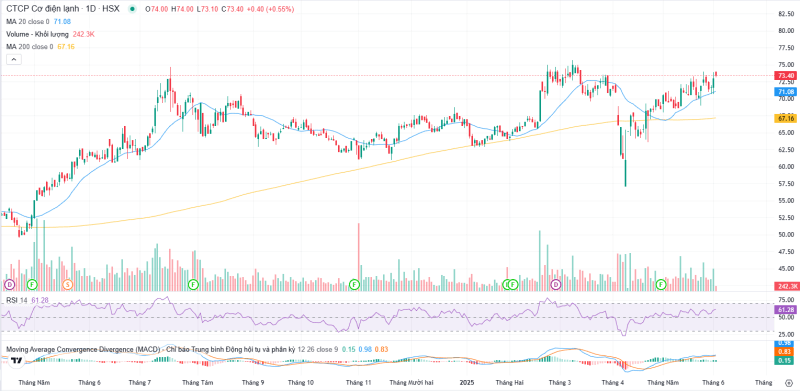Click the low price value L73.10
Screen dimensions: 800x391
(x=208, y=9)
